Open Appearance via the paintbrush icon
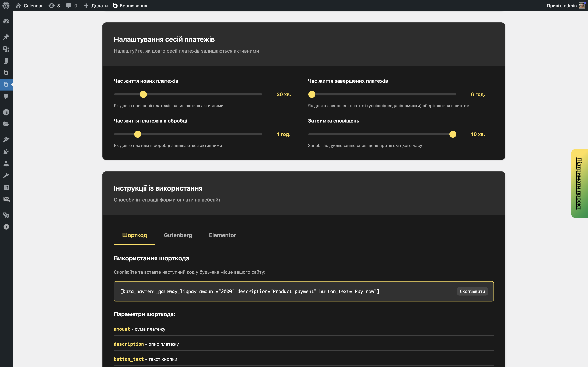The width and height of the screenshot is (588, 367). (6, 140)
